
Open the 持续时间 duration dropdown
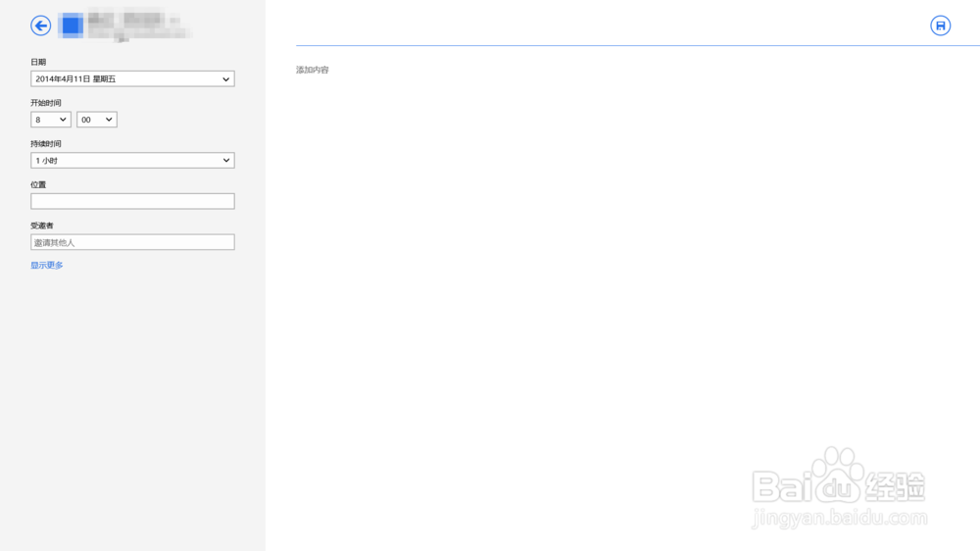132,161
